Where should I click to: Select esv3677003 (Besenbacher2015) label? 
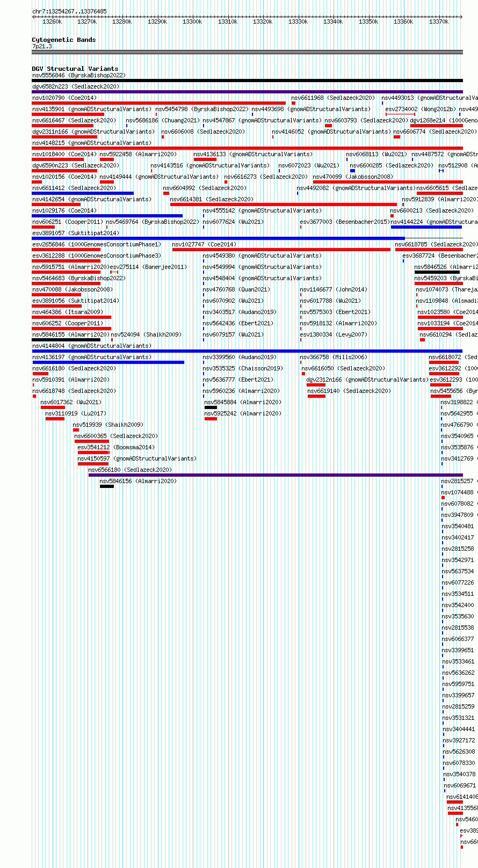345,222
